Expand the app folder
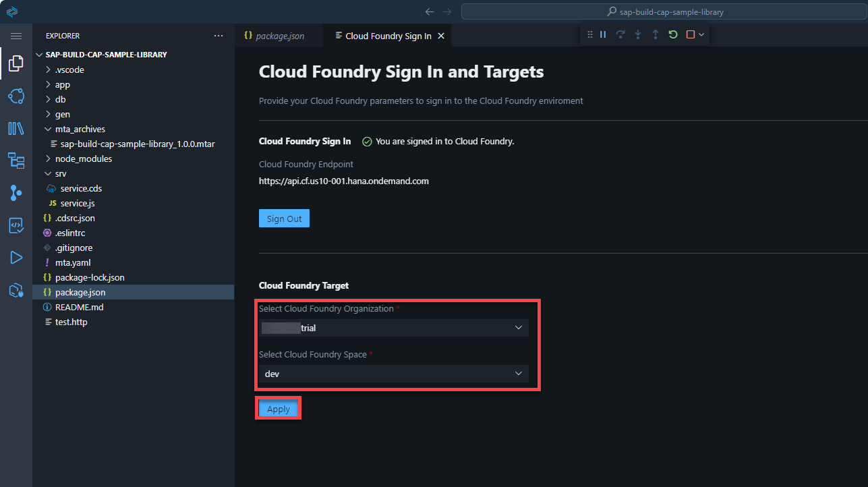868x487 pixels. point(133,84)
